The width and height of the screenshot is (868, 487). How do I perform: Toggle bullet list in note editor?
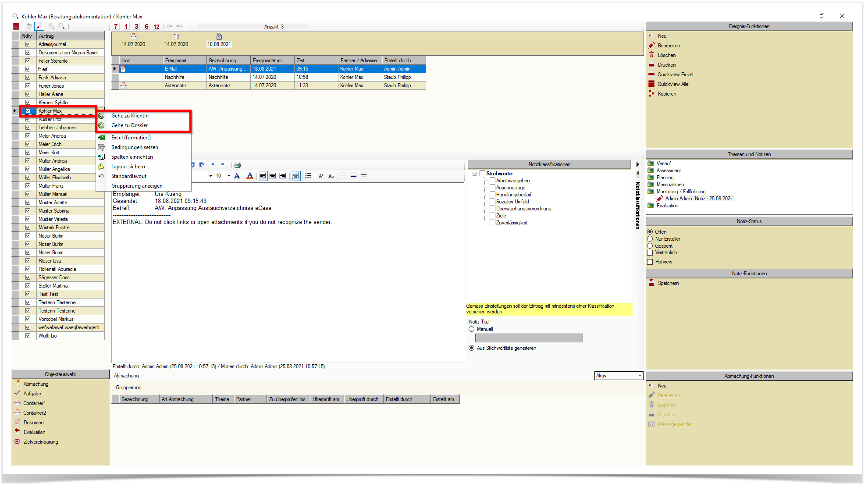point(308,176)
